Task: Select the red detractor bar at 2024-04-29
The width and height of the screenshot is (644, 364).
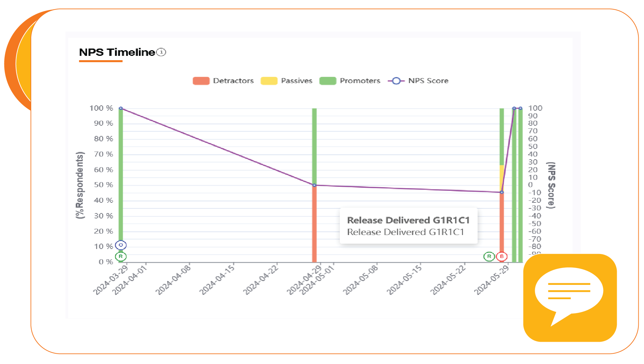Action: pyautogui.click(x=314, y=226)
